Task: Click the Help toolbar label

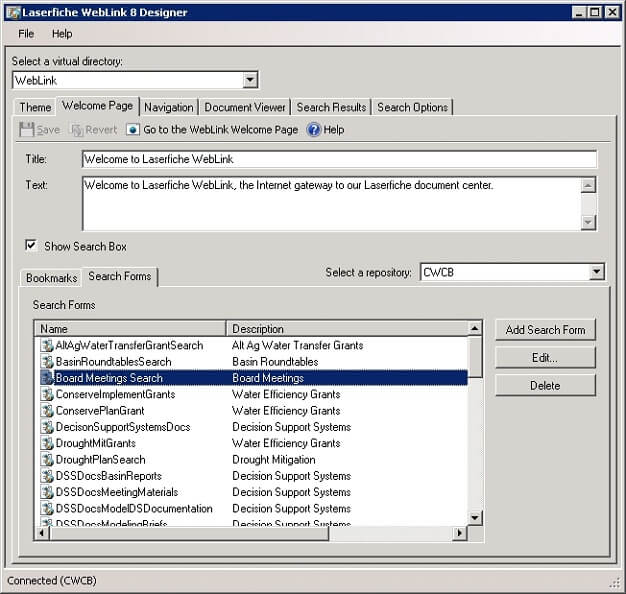Action: [334, 130]
